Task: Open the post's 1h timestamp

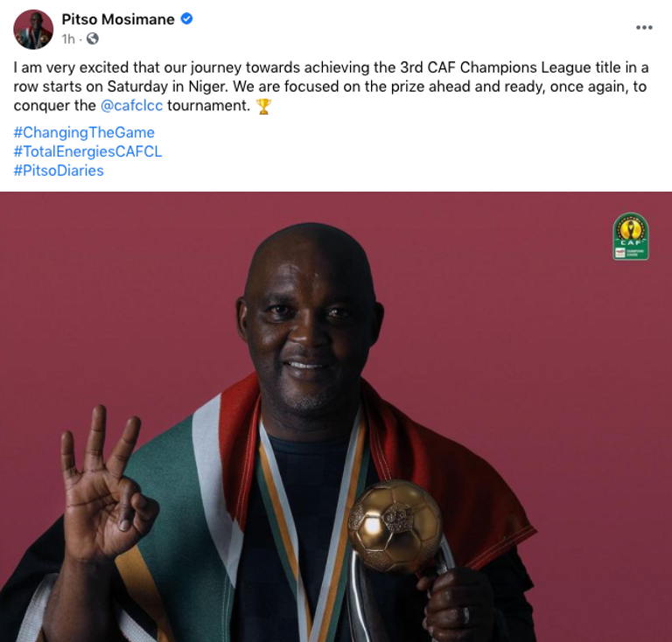Action: click(x=68, y=39)
